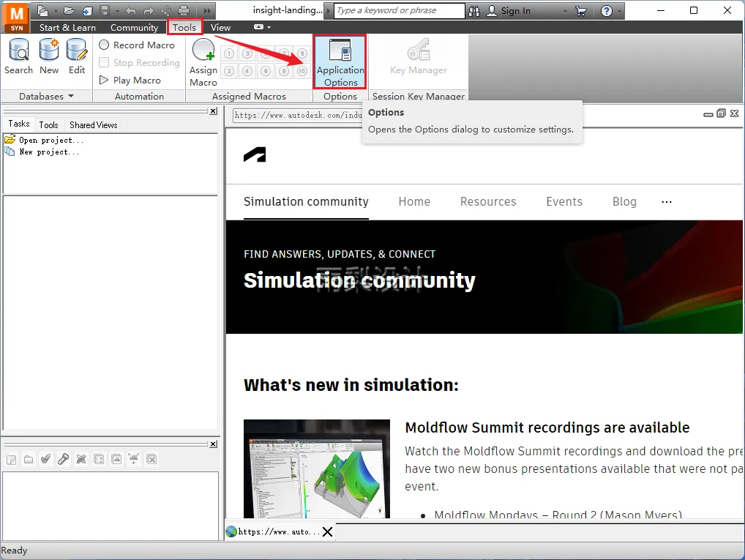Click assigned macro slot 1
745x560 pixels.
click(229, 53)
